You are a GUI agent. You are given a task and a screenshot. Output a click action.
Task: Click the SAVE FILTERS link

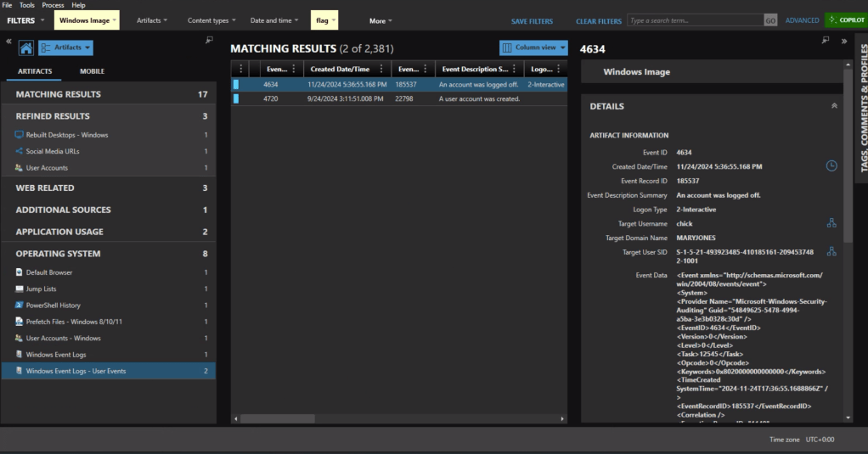point(532,21)
